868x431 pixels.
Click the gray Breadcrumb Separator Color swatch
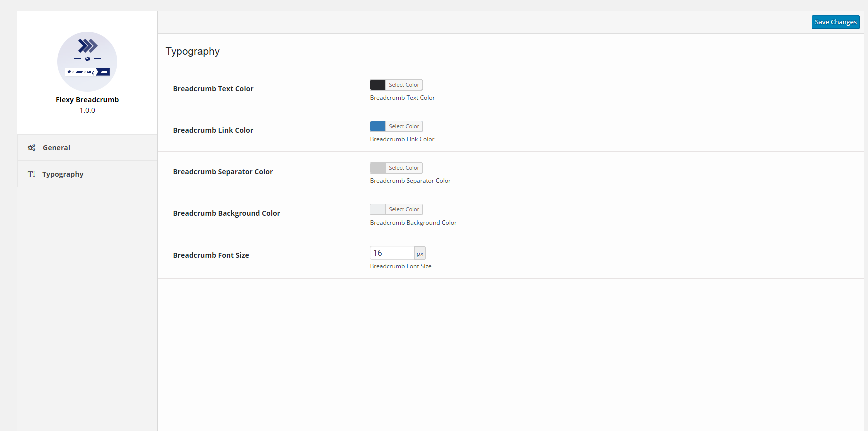[x=378, y=168]
